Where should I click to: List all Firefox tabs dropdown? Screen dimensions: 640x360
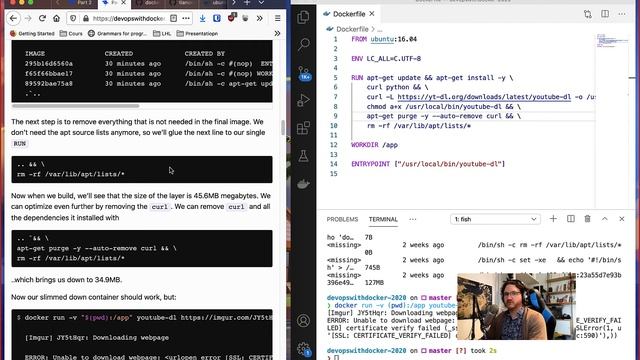(x=261, y=3)
